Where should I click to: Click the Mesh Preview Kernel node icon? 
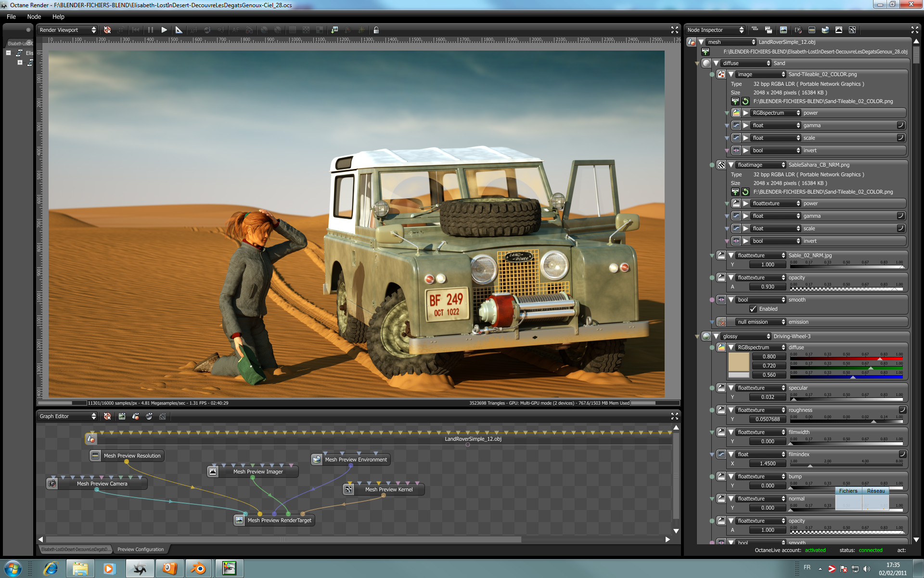tap(348, 489)
